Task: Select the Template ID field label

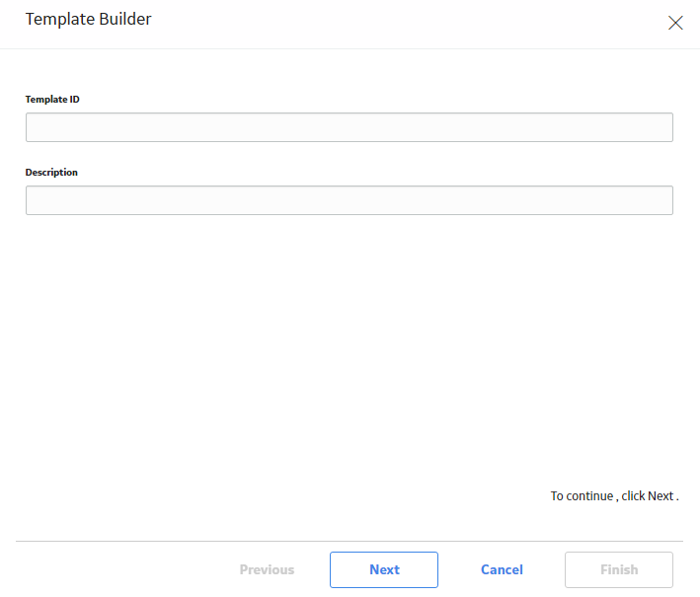Action: coord(52,99)
